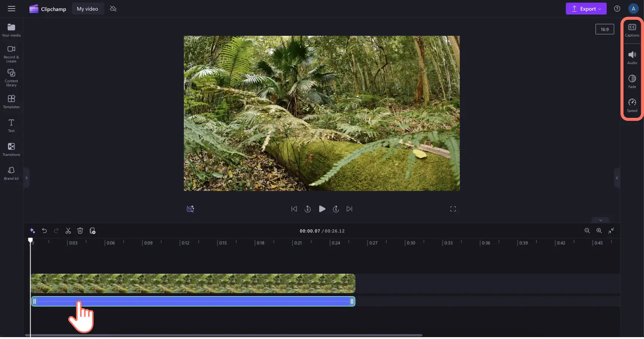Click the Clipchamp logo

pyautogui.click(x=48, y=9)
